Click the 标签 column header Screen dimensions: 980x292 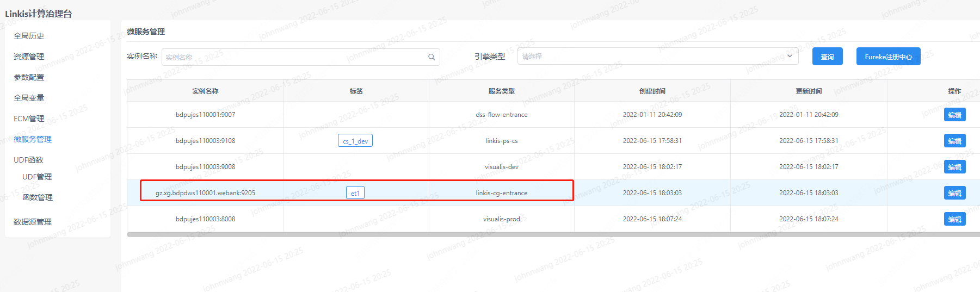356,91
